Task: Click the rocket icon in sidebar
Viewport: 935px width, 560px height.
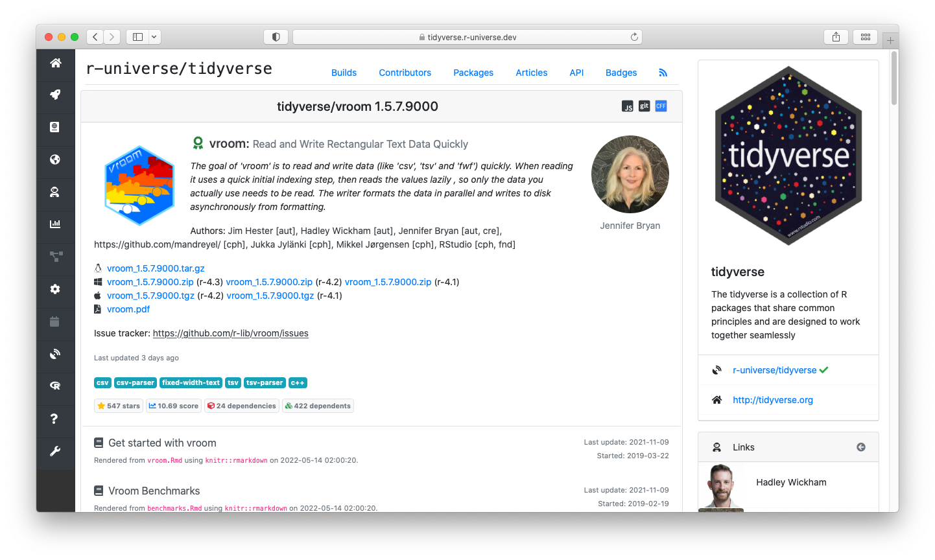Action: (56, 95)
